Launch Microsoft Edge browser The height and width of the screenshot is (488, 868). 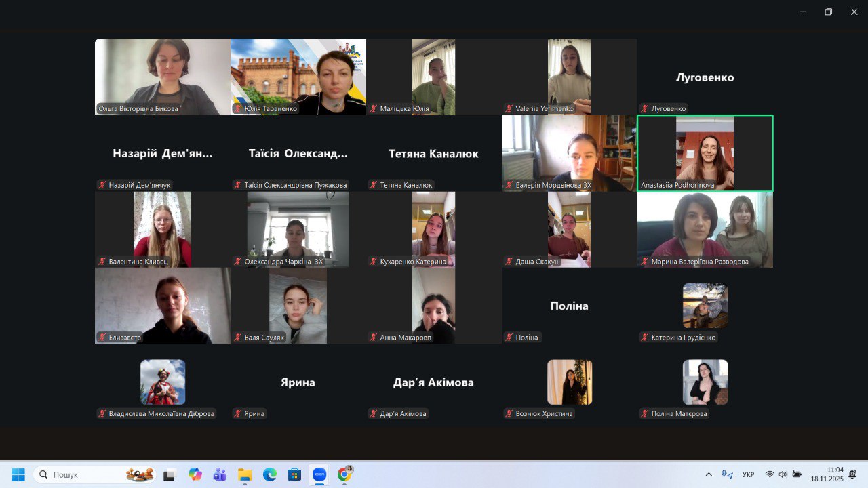(269, 474)
